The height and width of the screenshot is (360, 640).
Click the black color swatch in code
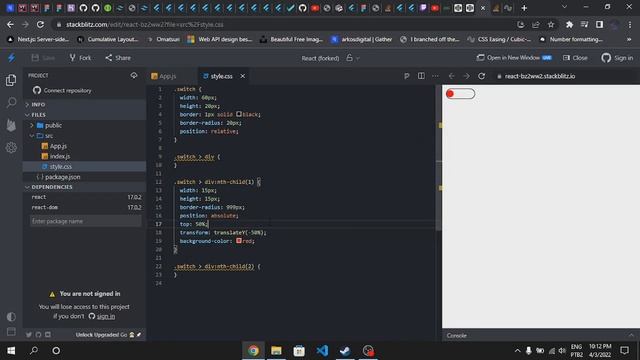click(239, 114)
